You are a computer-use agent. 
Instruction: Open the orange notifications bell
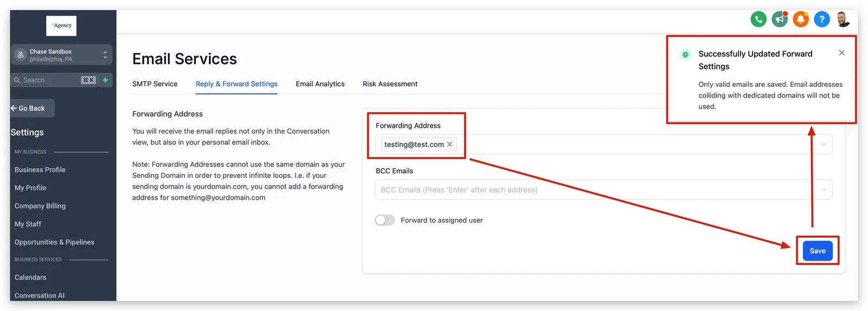pos(801,20)
